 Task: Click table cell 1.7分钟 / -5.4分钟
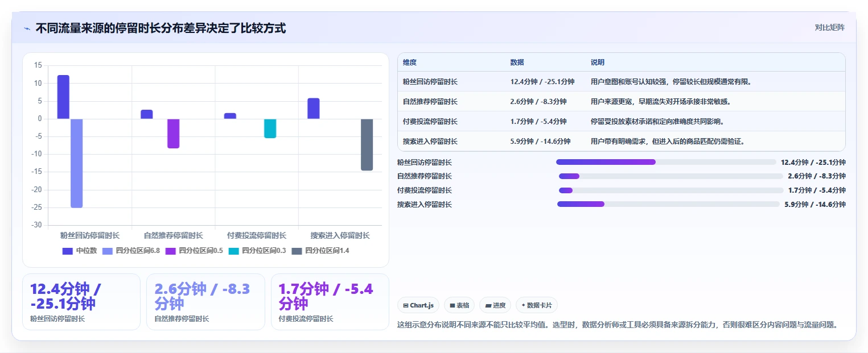coord(538,122)
